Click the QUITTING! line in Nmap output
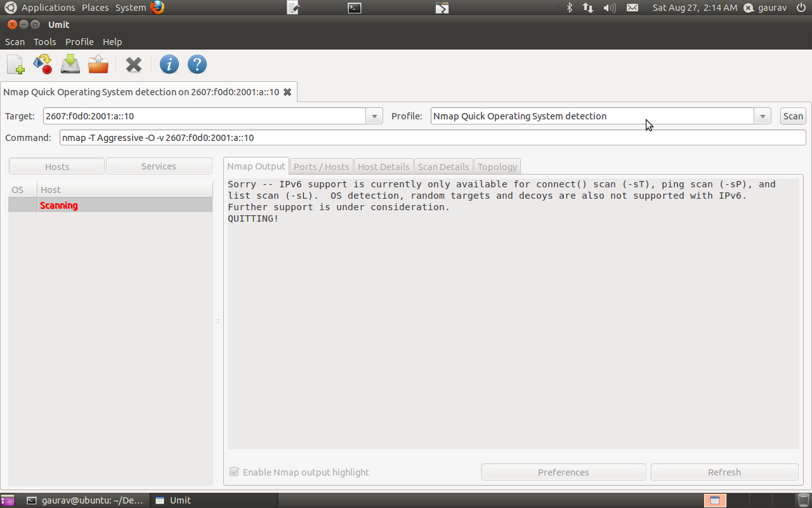The width and height of the screenshot is (812, 508). pyautogui.click(x=253, y=218)
